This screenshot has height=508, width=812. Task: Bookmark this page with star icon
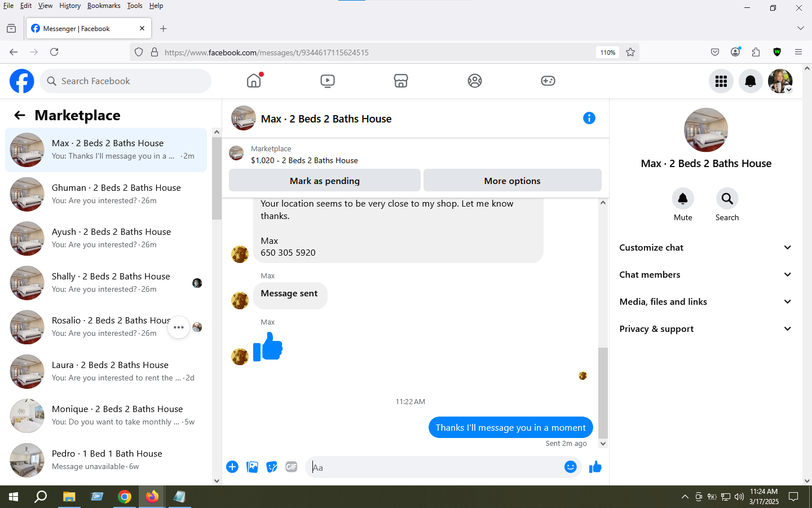point(630,52)
